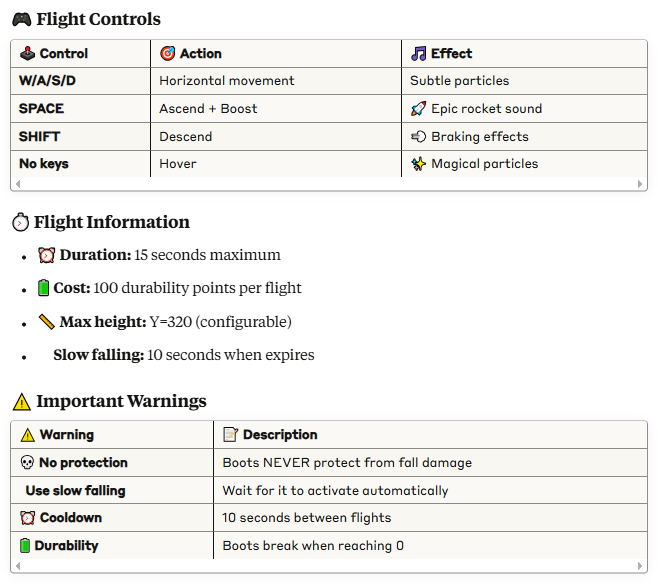The height and width of the screenshot is (584, 658).
Task: Click the game controller icon beside Flight Controls
Action: click(20, 19)
